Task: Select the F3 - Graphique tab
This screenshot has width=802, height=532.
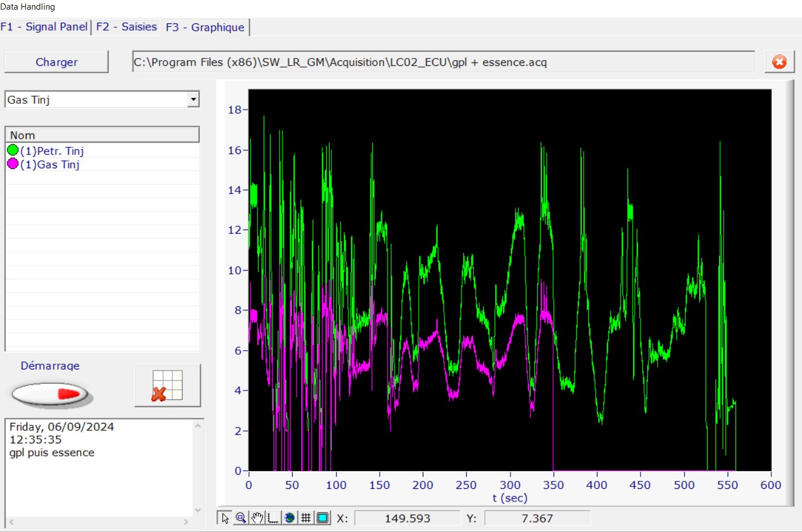Action: point(205,27)
